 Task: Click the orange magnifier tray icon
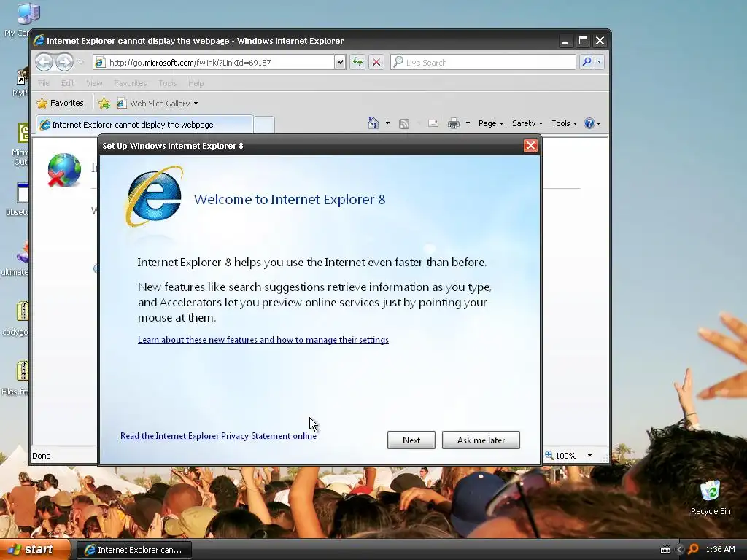tap(693, 549)
